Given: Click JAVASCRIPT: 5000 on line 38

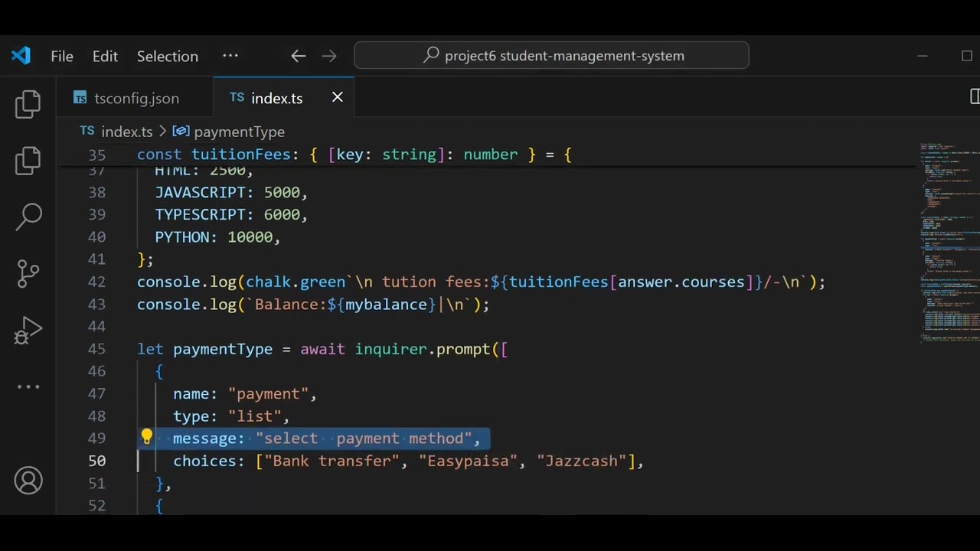Looking at the screenshot, I should (x=230, y=192).
